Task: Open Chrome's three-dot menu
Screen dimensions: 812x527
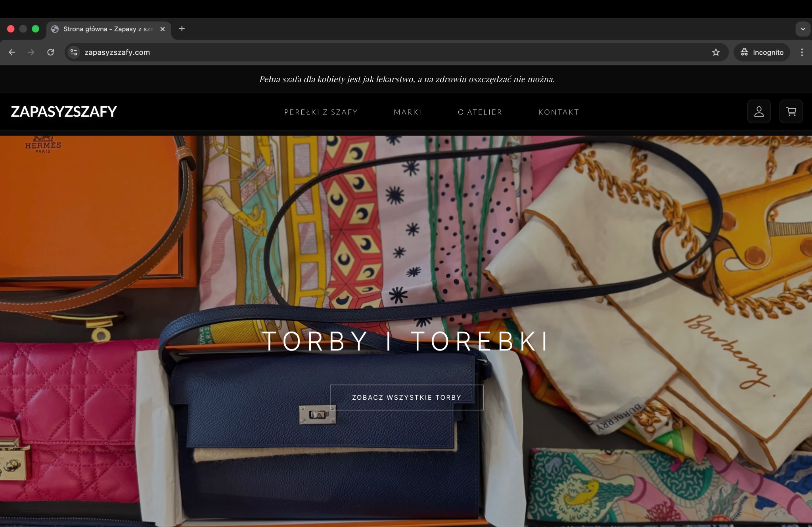Action: [x=802, y=52]
